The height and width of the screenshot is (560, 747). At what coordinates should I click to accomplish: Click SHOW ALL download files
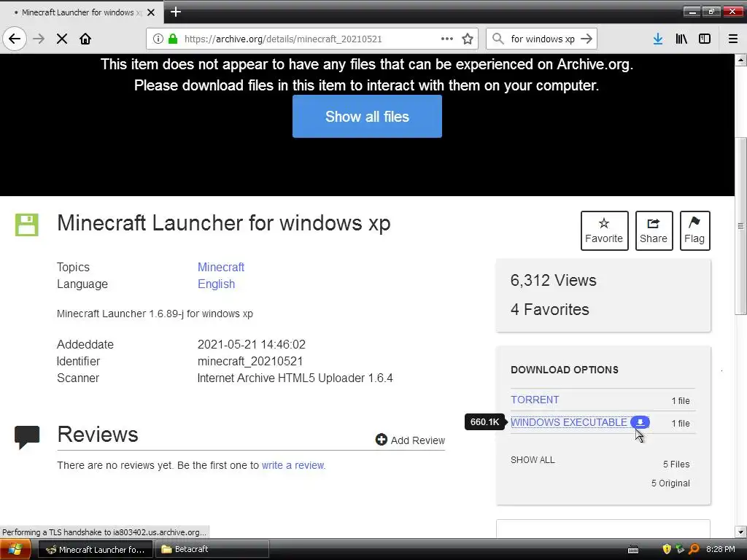pyautogui.click(x=533, y=460)
